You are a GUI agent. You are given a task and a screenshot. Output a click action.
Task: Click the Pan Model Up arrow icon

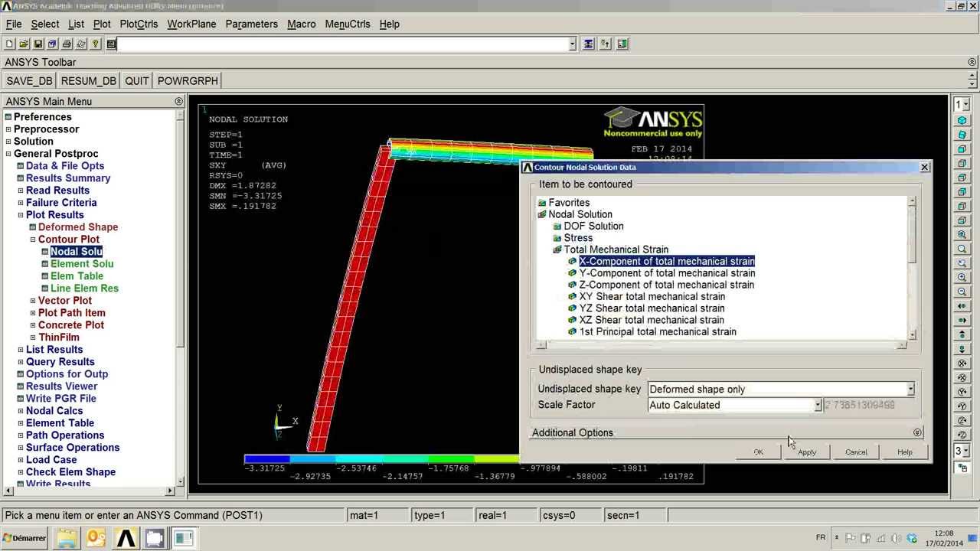click(962, 335)
